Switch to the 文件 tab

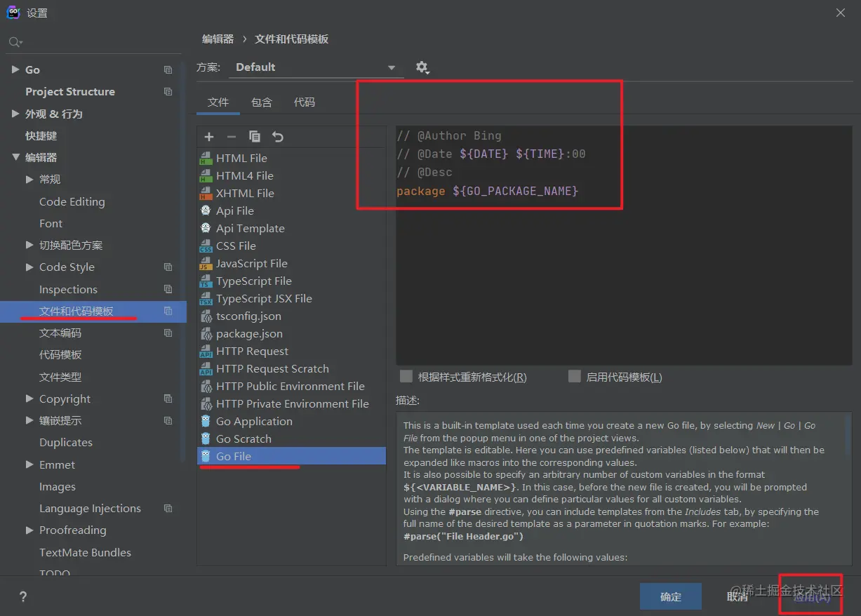pyautogui.click(x=218, y=102)
